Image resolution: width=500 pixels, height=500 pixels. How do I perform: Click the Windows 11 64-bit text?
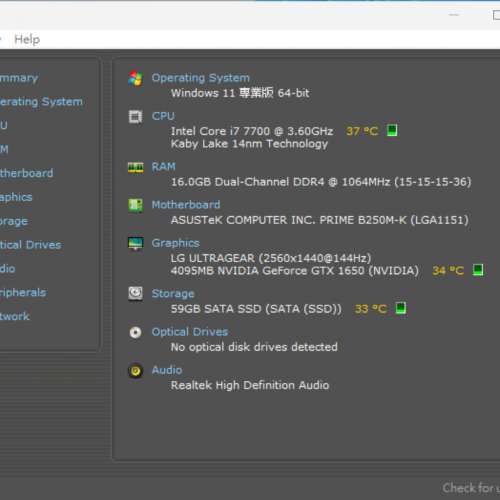(x=240, y=93)
